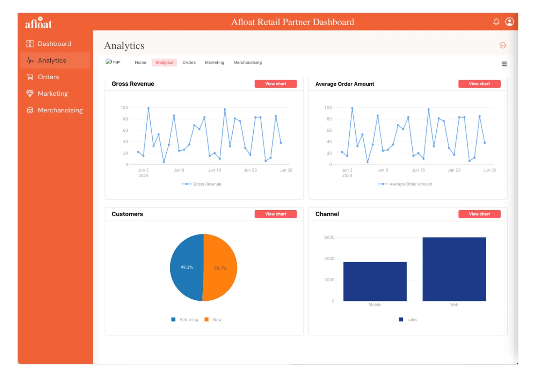This screenshot has height=392, width=559.
Task: Open the hamburger menu icon
Action: point(504,64)
